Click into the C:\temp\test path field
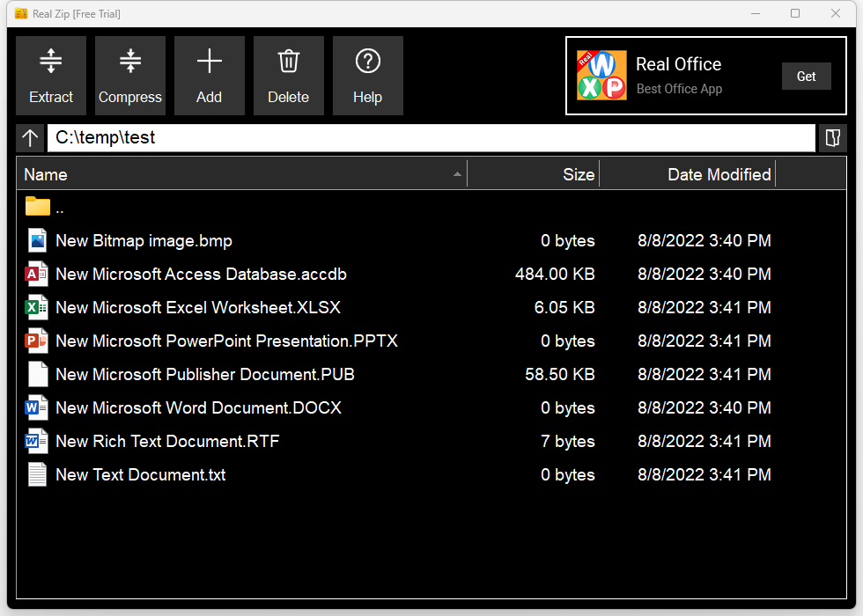This screenshot has width=863, height=616. (x=431, y=138)
